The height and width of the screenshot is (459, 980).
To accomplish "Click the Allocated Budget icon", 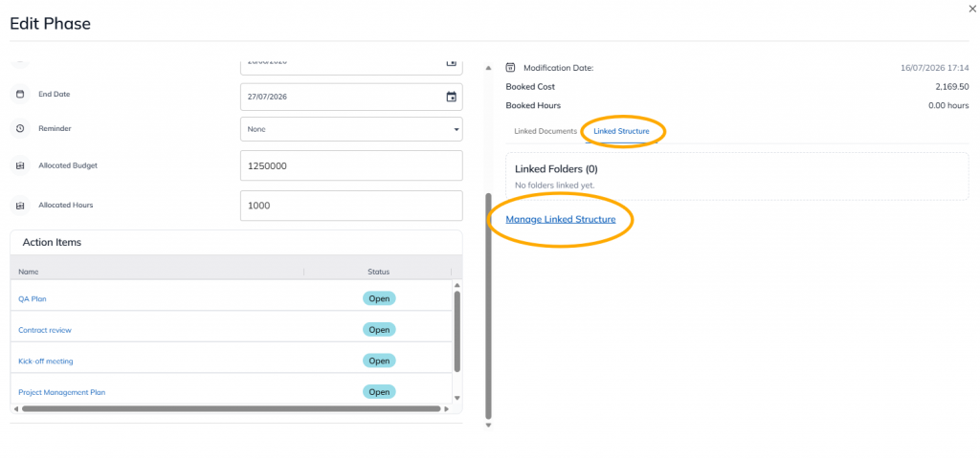I will pyautogui.click(x=20, y=166).
